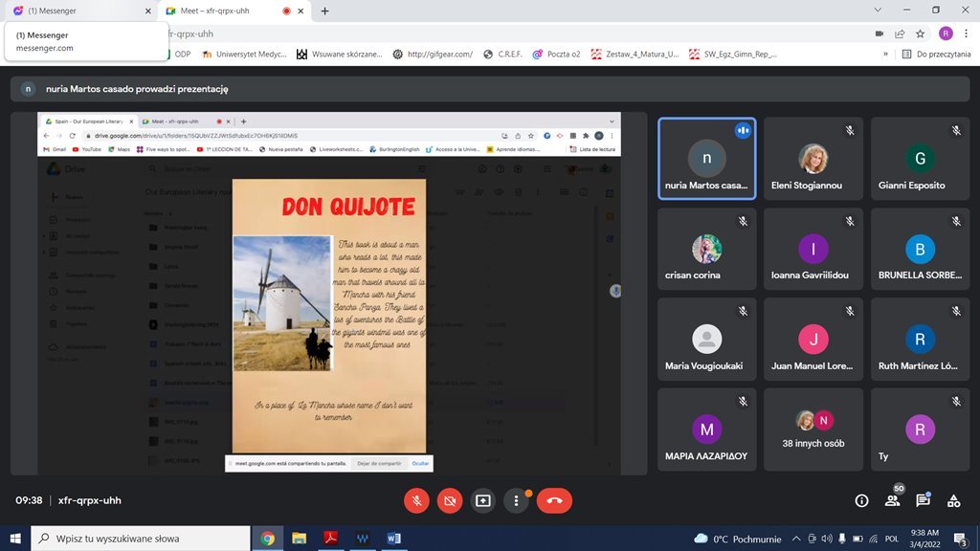Click the Don Quijote shared presentation image

pyautogui.click(x=329, y=316)
